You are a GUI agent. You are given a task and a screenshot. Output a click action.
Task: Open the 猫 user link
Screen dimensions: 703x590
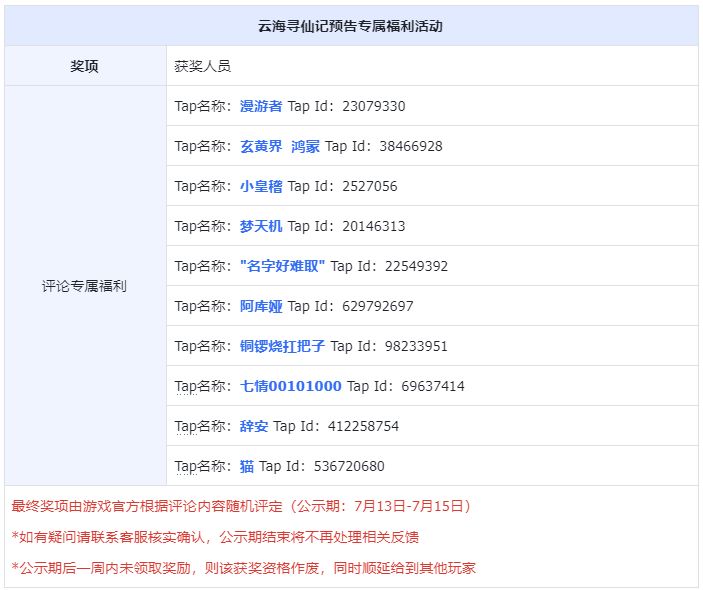pos(247,466)
